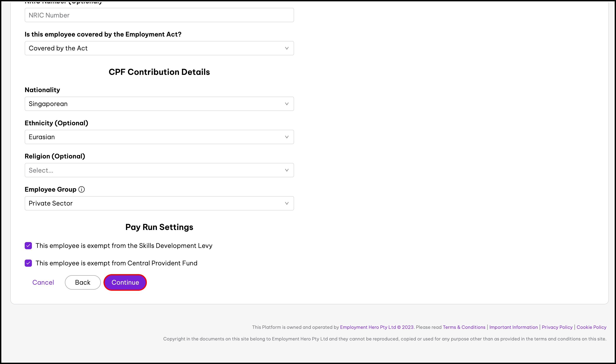Click the Employee Group info icon
Viewport: 616px width, 364px height.
[x=81, y=189]
